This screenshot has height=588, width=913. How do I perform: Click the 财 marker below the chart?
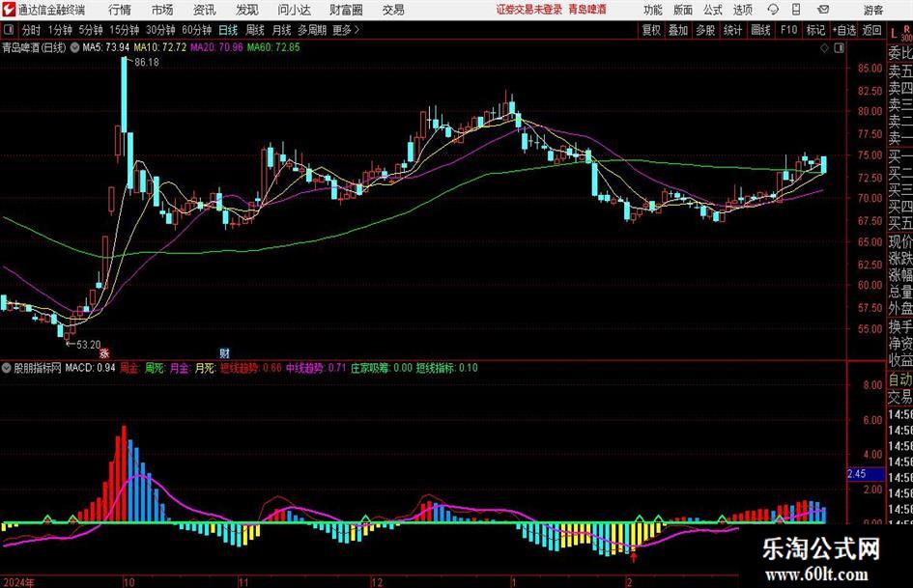pyautogui.click(x=225, y=352)
